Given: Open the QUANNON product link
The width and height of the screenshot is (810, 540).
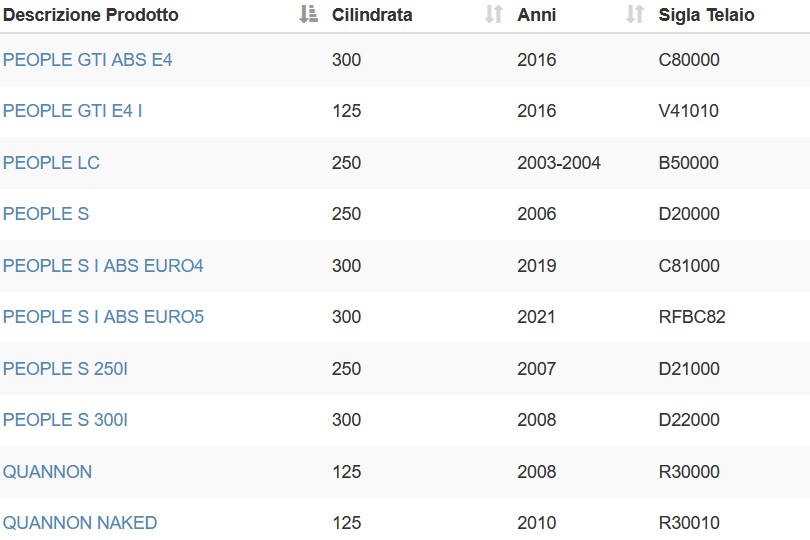Looking at the screenshot, I should (47, 472).
